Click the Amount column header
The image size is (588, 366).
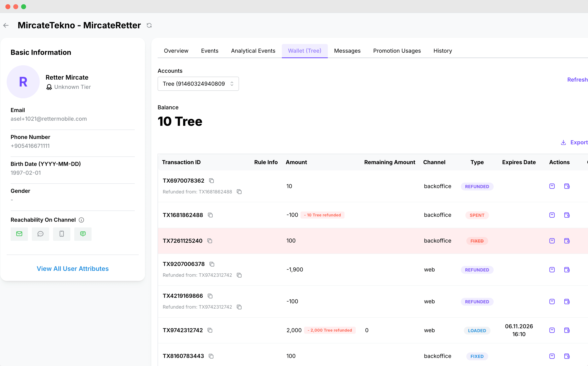296,162
